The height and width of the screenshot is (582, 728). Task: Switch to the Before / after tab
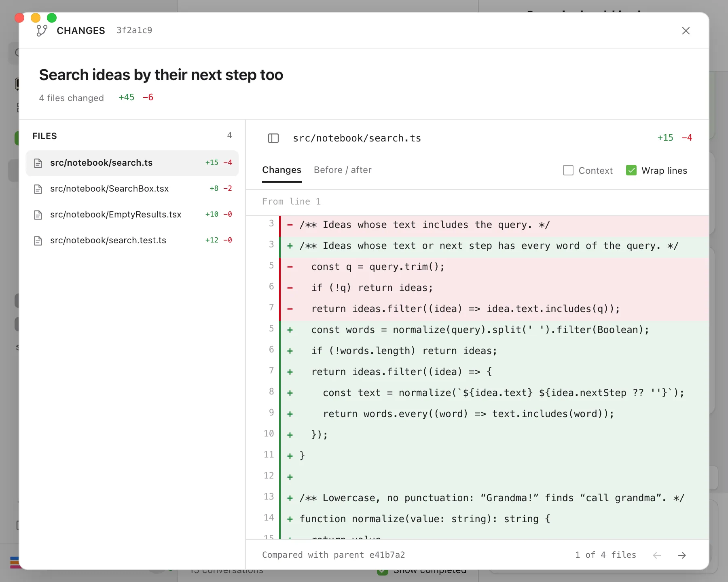(343, 170)
